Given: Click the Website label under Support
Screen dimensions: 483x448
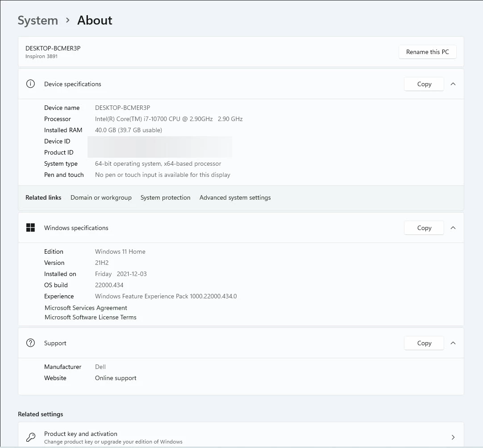Looking at the screenshot, I should point(55,378).
